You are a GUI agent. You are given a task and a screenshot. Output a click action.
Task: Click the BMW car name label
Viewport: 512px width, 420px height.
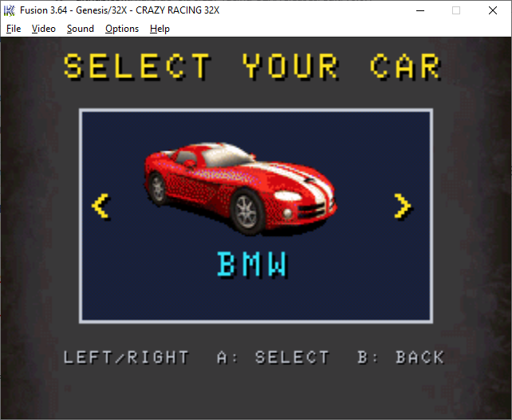pos(252,264)
